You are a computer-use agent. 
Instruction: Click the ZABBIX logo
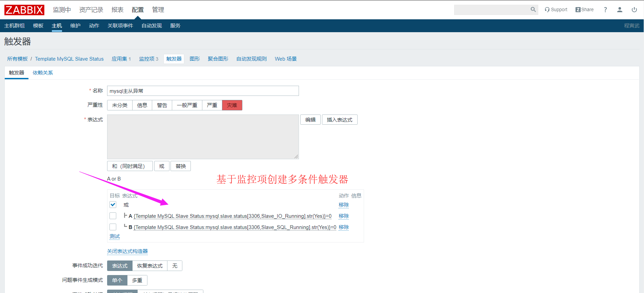click(24, 10)
